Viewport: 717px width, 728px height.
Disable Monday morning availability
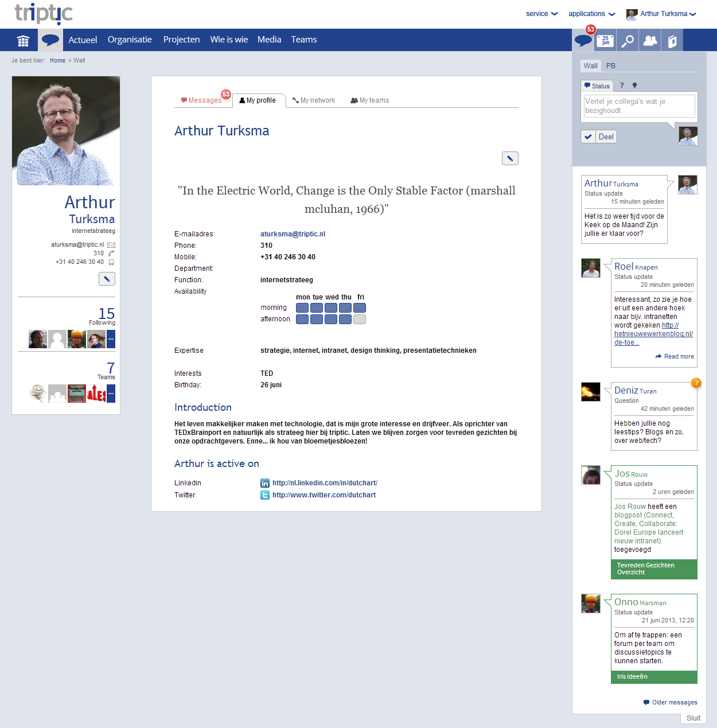click(x=302, y=307)
